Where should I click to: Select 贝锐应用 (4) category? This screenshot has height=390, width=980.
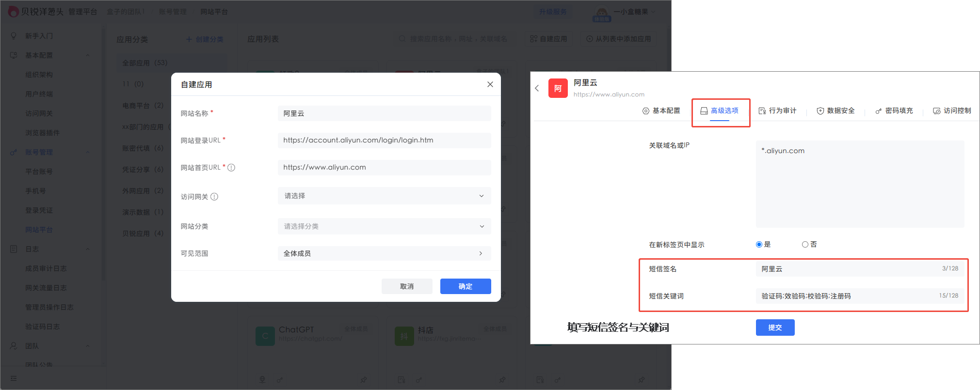(143, 234)
